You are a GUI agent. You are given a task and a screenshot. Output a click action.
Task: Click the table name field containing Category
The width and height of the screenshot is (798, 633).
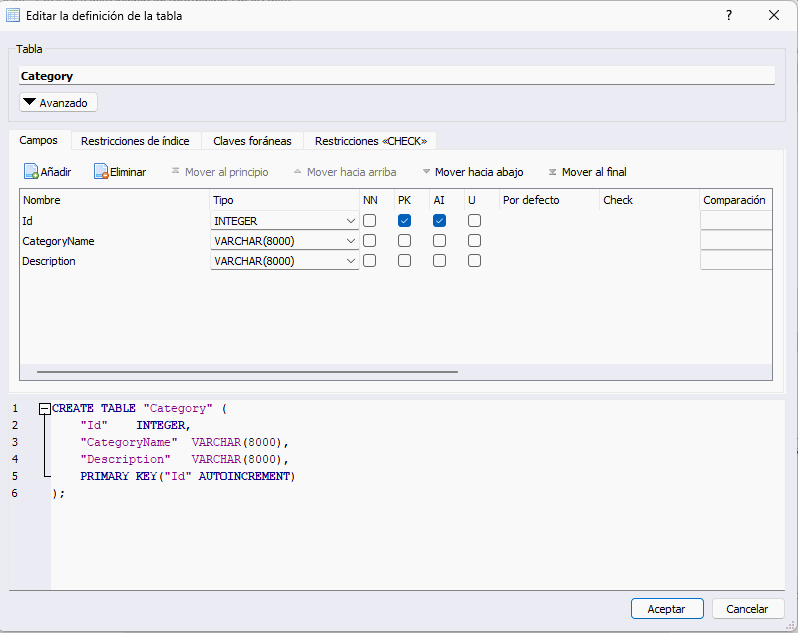[x=397, y=76]
